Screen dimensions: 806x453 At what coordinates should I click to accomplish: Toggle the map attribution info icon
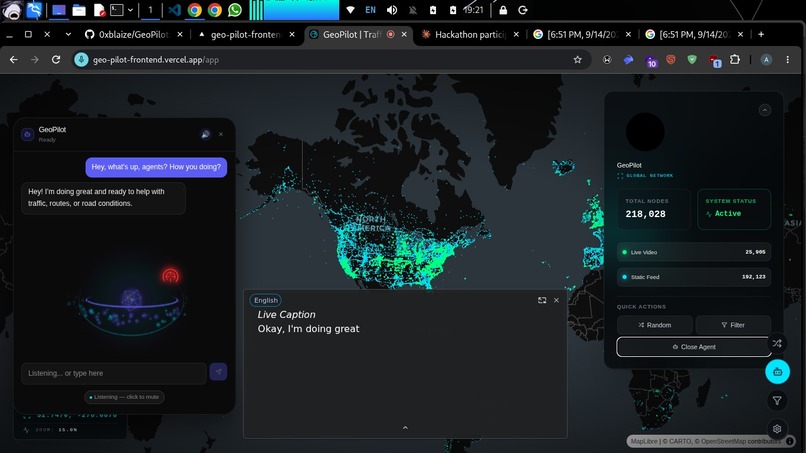click(790, 441)
